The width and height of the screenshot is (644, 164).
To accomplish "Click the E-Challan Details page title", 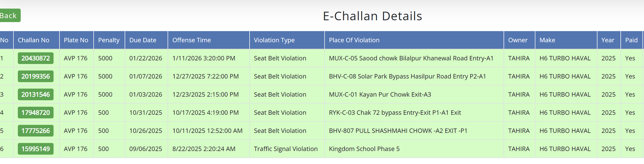I will point(372,16).
